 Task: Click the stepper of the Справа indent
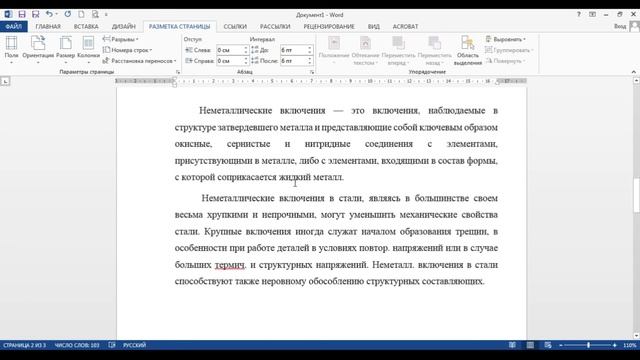coord(246,61)
